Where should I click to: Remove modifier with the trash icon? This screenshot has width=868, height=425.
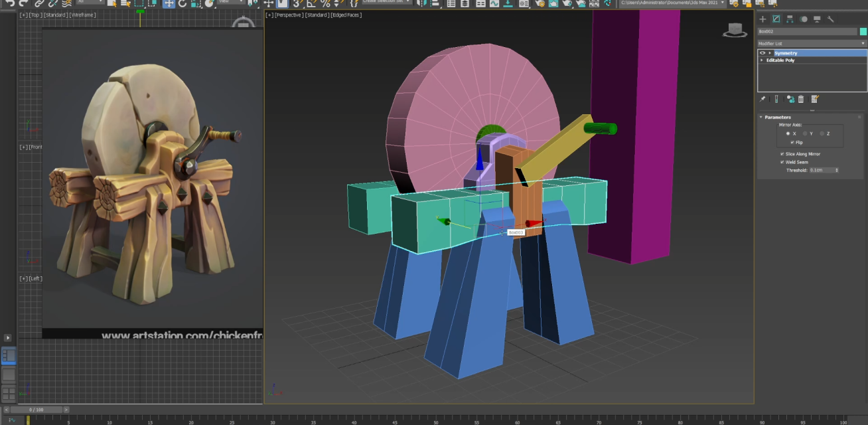point(801,99)
